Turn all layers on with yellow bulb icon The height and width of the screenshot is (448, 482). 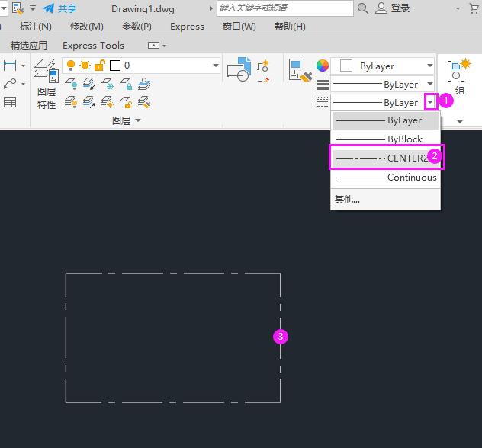pos(71,102)
